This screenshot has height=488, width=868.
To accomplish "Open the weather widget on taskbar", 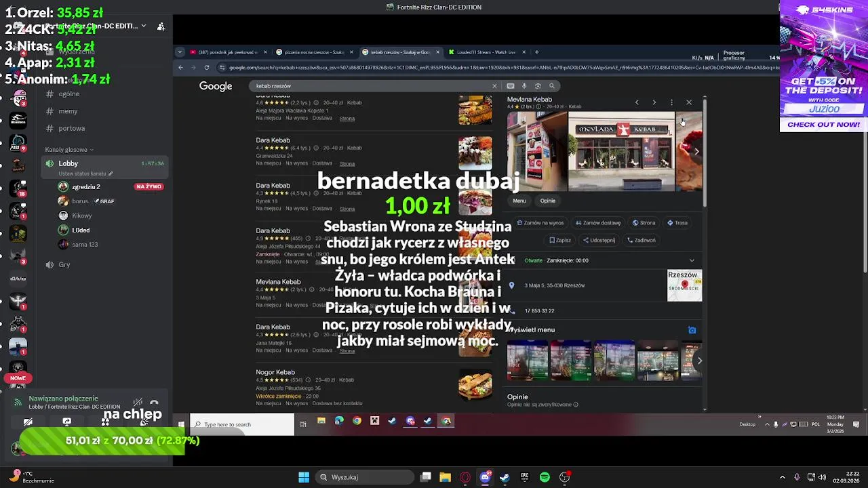I will pos(30,477).
